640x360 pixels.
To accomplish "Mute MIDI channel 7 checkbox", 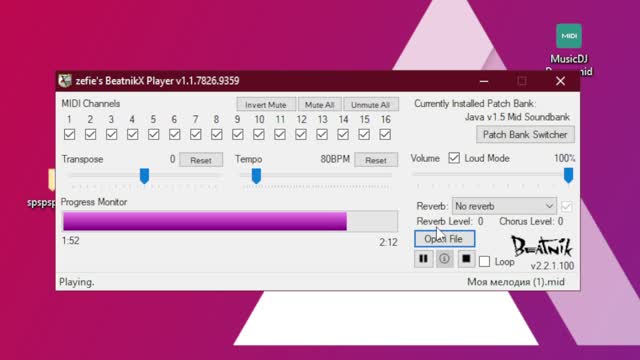I will (x=196, y=134).
